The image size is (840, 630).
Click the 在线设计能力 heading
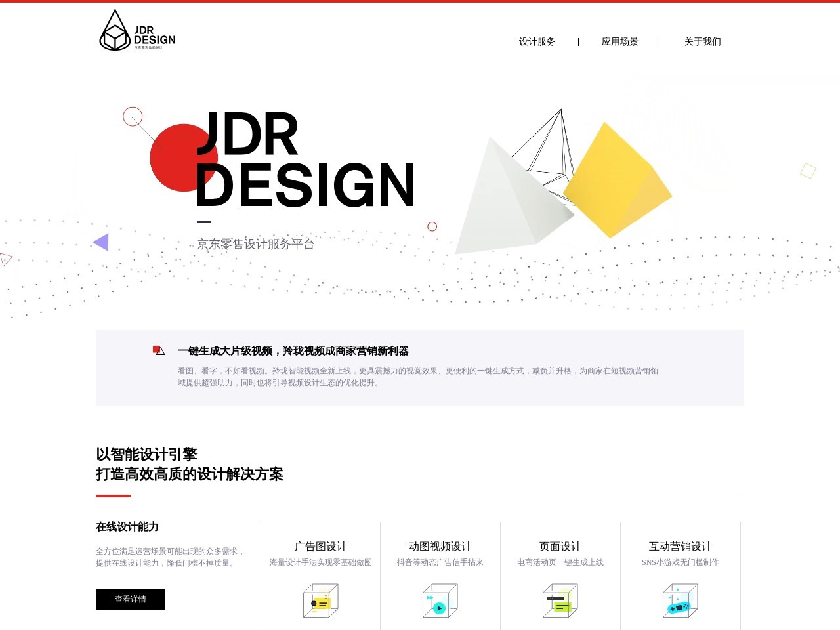[127, 526]
